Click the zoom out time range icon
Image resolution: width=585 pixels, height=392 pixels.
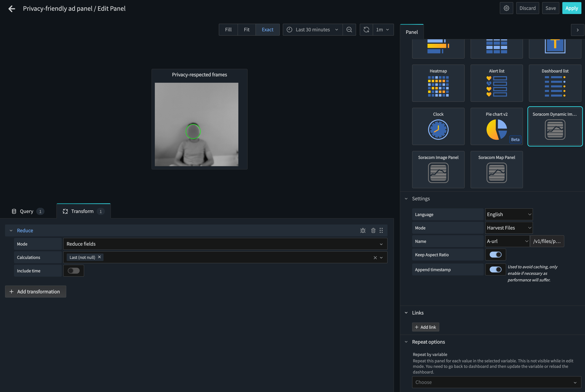[x=349, y=30]
